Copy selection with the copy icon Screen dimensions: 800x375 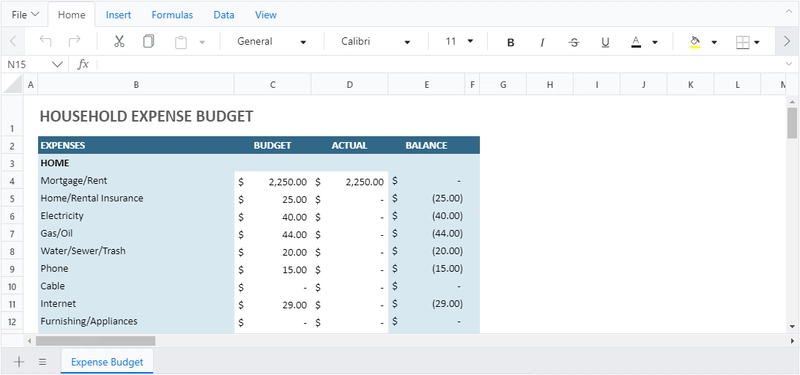click(148, 41)
